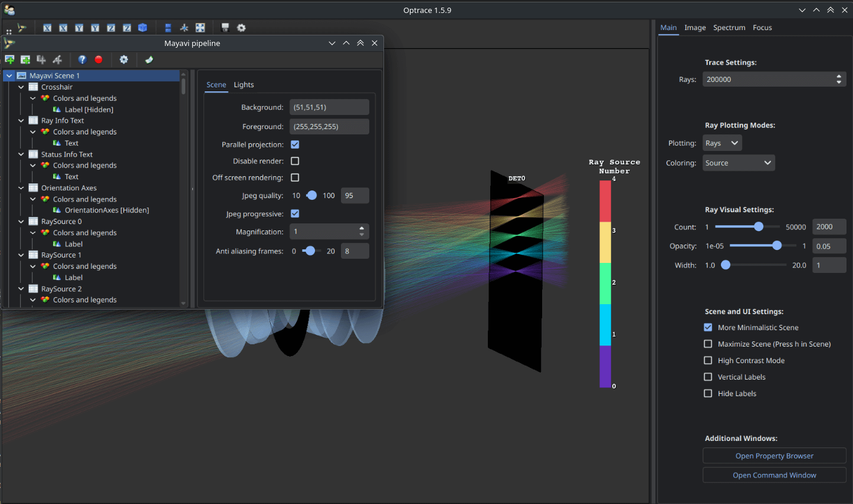Enable High Contrast Mode
This screenshot has height=504, width=853.
pos(708,361)
